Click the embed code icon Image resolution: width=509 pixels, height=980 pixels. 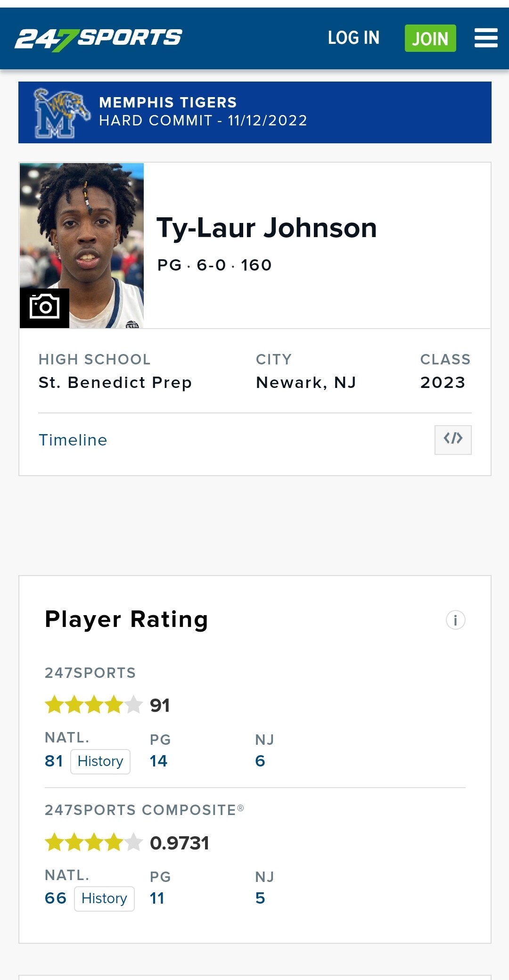pyautogui.click(x=452, y=439)
